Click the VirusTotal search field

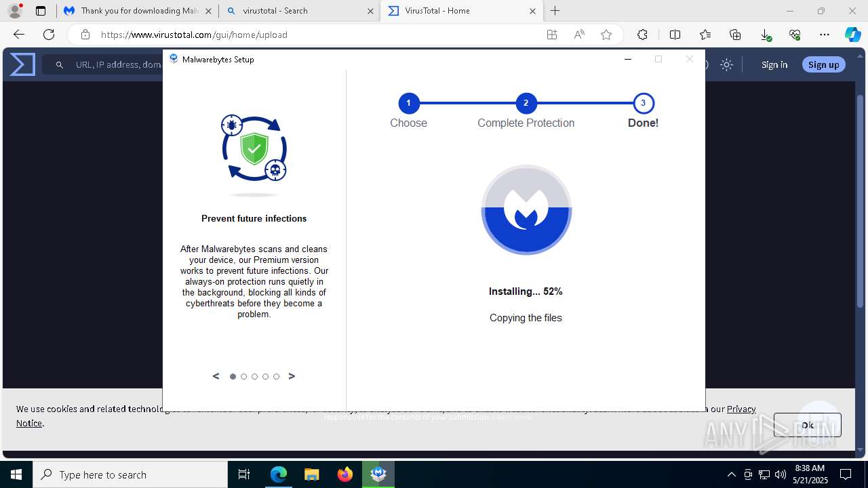pyautogui.click(x=102, y=64)
